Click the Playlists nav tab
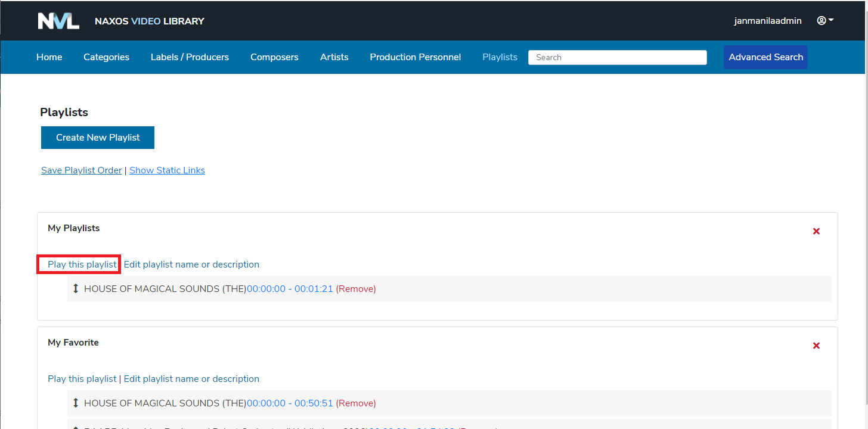 click(x=500, y=57)
